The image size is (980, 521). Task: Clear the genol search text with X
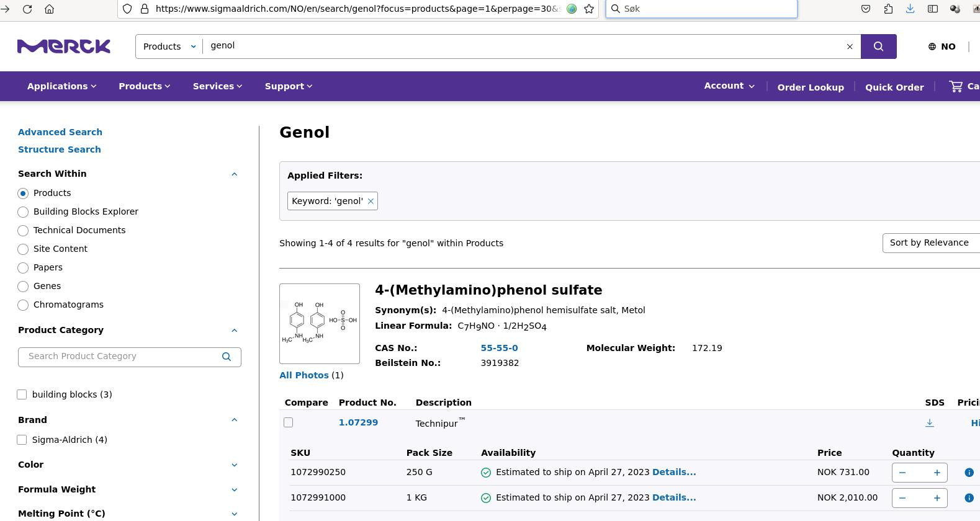coord(850,47)
